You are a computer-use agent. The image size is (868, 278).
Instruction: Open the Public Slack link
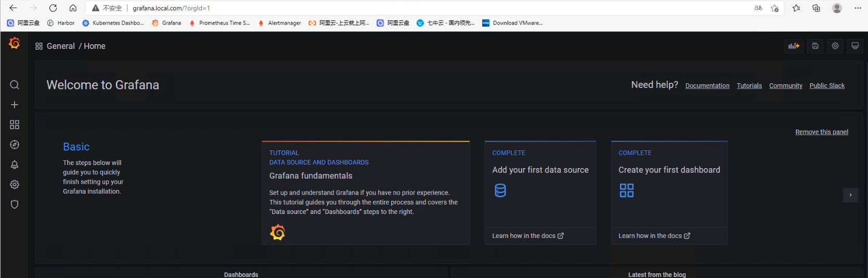[x=827, y=86]
